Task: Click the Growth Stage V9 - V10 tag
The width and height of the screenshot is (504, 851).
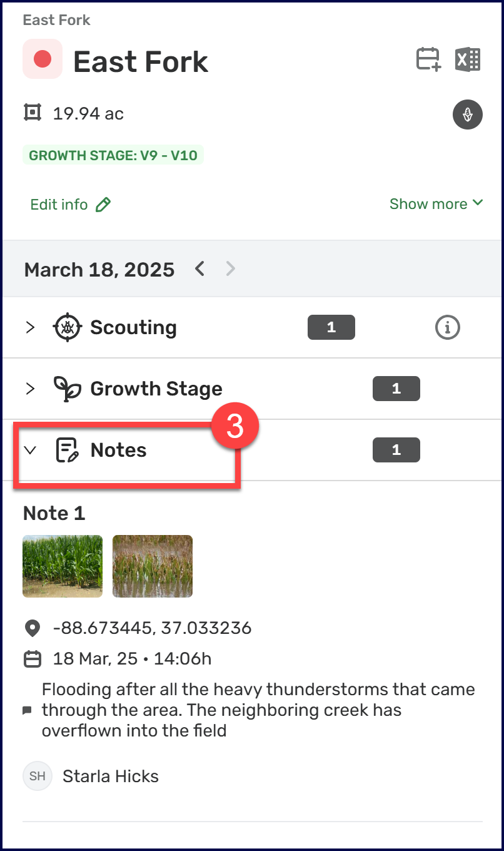Action: point(113,155)
